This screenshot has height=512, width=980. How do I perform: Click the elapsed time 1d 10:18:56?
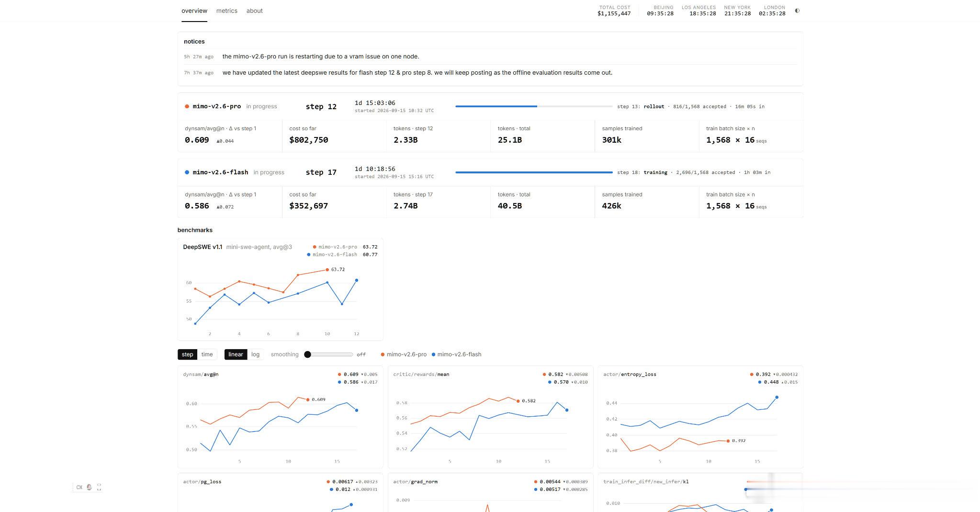(x=375, y=169)
